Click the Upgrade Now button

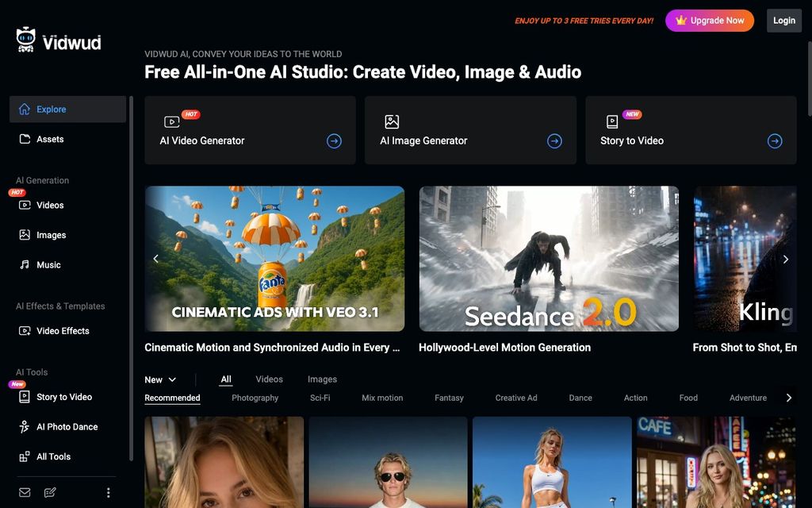click(x=710, y=21)
